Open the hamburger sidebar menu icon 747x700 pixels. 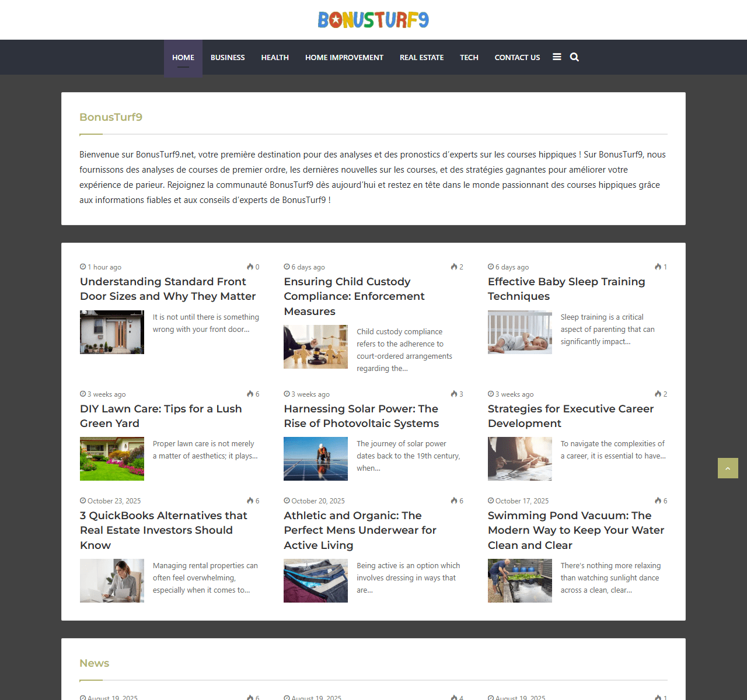[557, 57]
